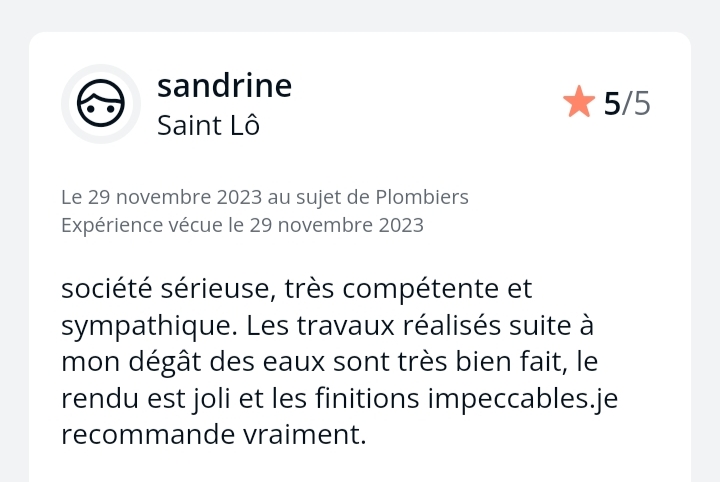Click the grey "/5" rating maximum
720x482 pixels.
[x=636, y=103]
